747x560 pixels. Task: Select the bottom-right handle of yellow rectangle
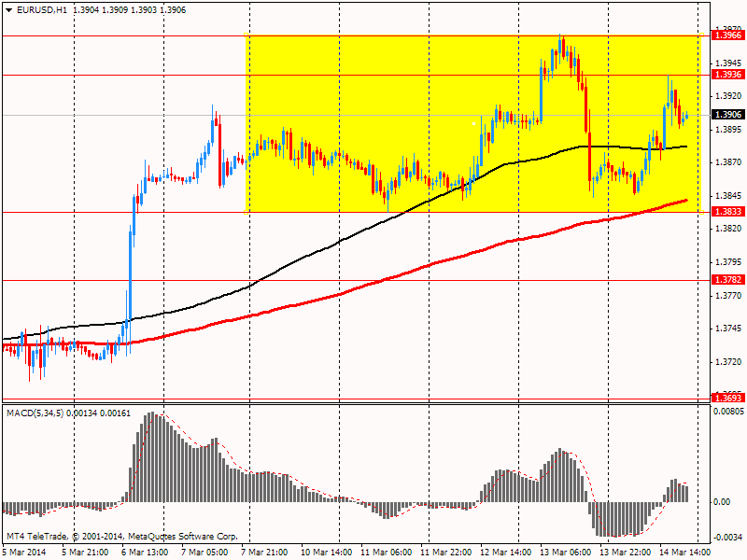click(x=702, y=213)
